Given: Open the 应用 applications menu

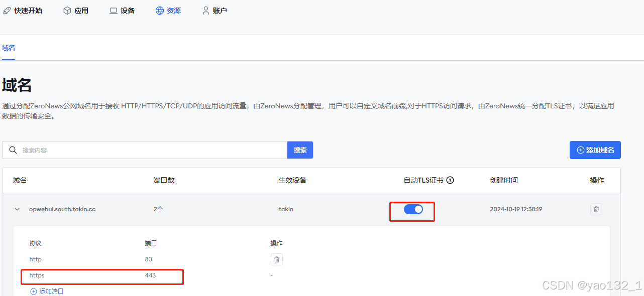Looking at the screenshot, I should [x=76, y=11].
